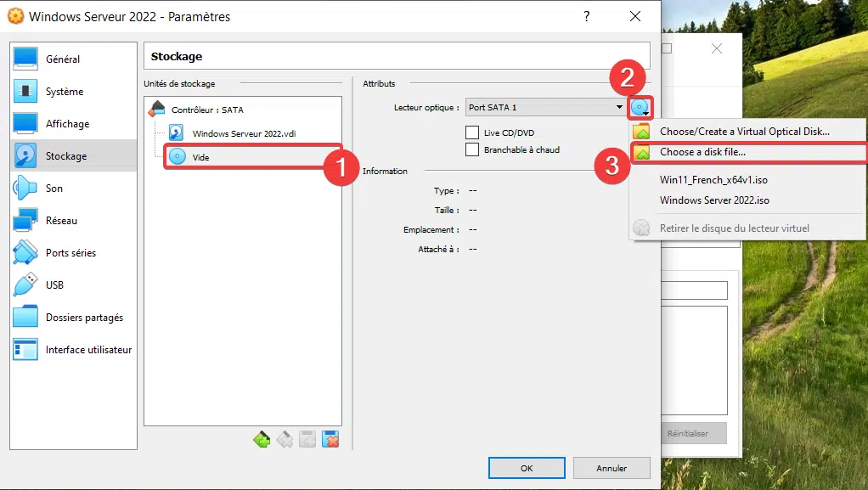This screenshot has height=490, width=868.
Task: Click the remove attachment icon
Action: click(x=330, y=440)
